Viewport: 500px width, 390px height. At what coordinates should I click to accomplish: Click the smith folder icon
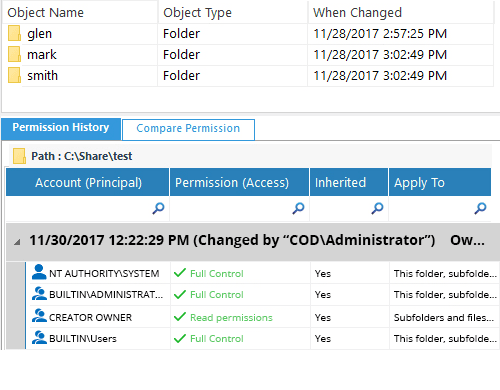[x=14, y=75]
